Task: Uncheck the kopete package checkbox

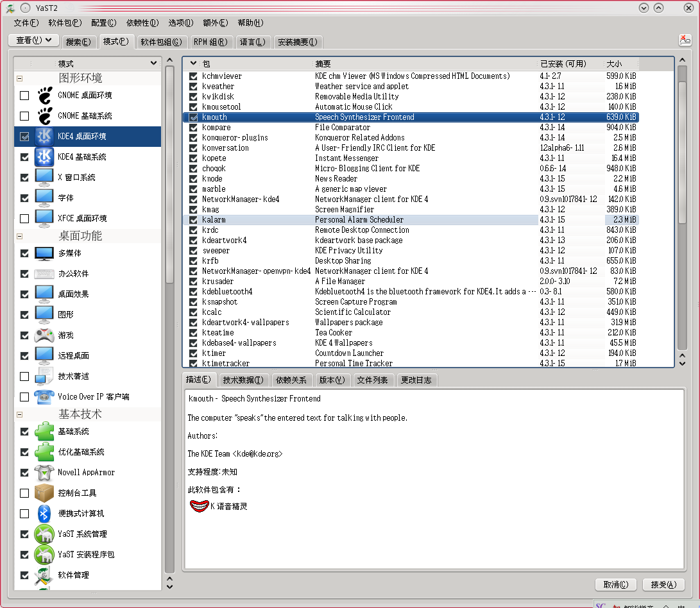Action: coord(193,158)
